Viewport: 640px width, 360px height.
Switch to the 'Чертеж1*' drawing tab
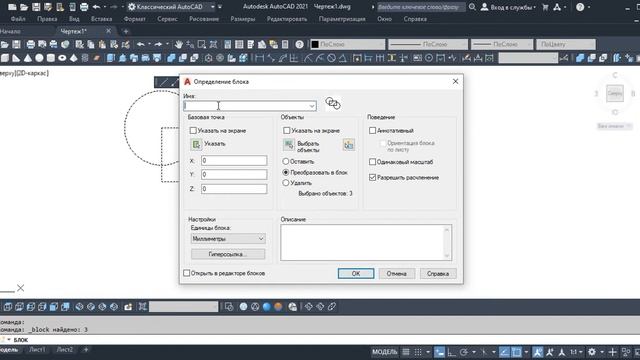point(73,31)
